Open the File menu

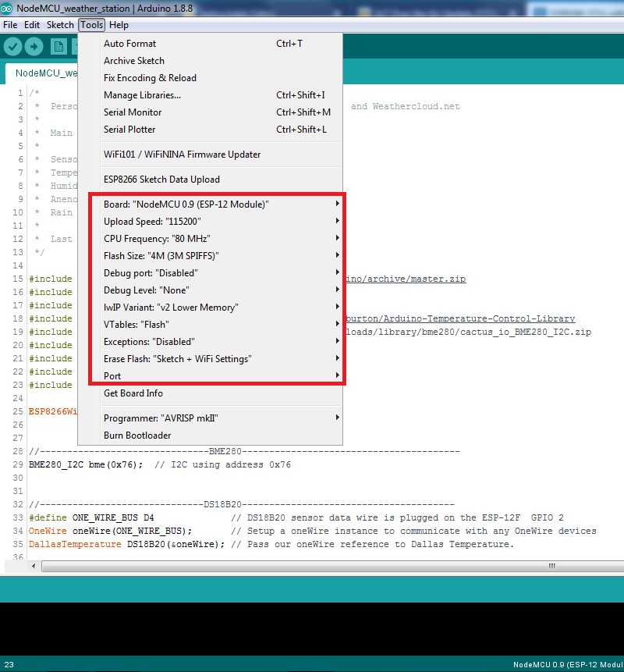coord(10,25)
